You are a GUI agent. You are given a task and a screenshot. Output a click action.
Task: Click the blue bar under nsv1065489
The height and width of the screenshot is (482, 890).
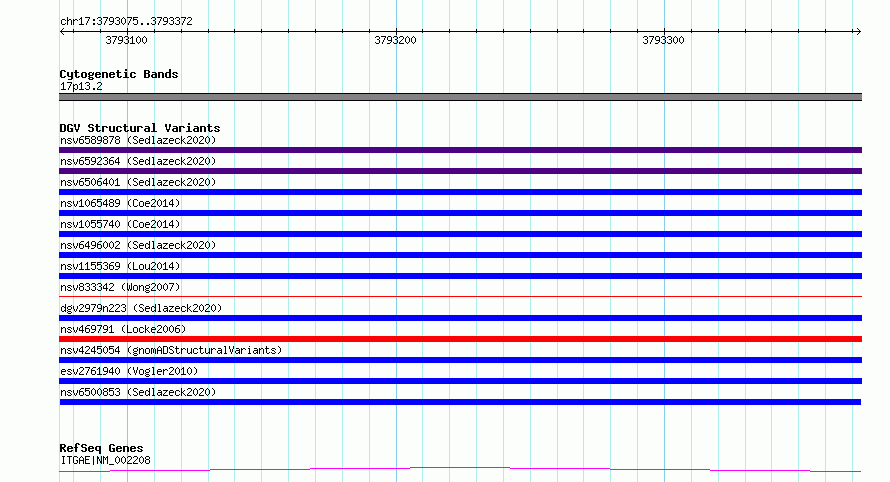(x=460, y=213)
